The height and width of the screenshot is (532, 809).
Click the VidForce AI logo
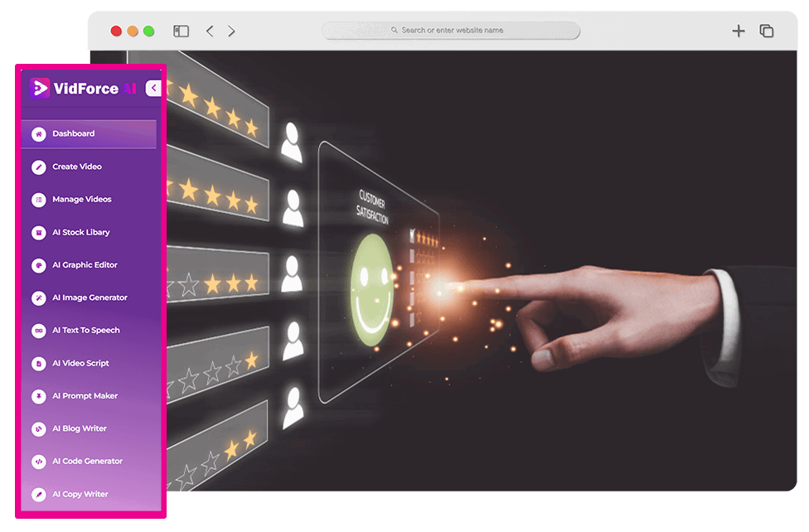point(83,89)
